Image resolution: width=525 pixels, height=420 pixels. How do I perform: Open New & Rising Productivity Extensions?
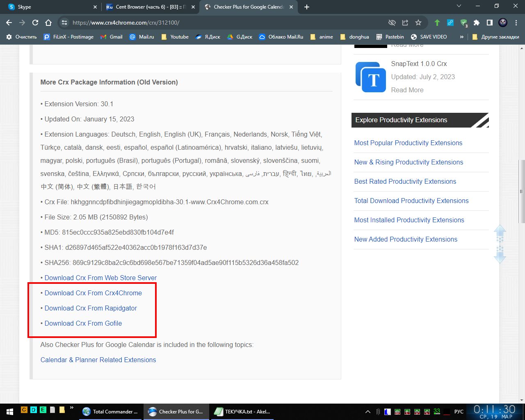[x=409, y=162]
